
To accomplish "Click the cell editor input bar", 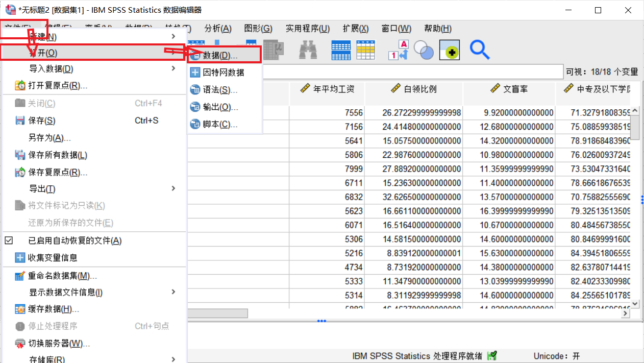I will click(x=413, y=72).
